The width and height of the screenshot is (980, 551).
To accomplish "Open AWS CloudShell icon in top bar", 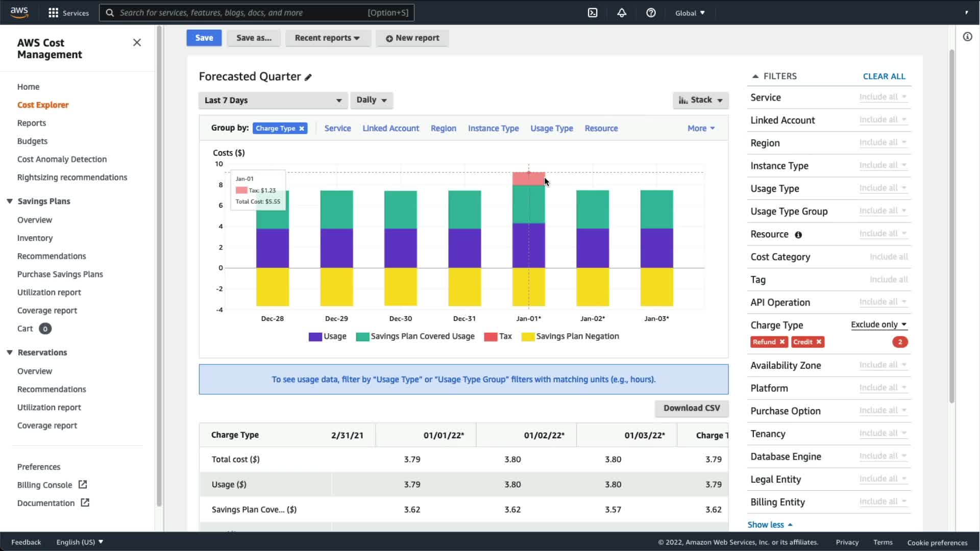I will tap(593, 13).
